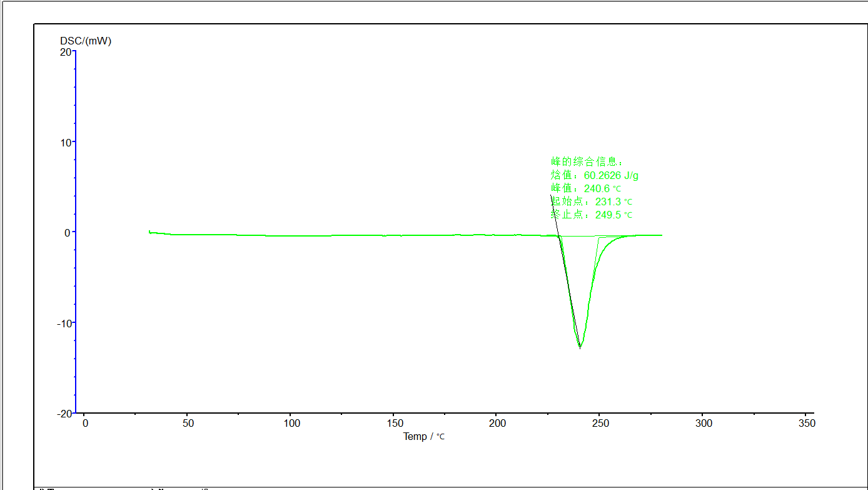
Task: Click the start of the green DSC curve
Action: click(149, 232)
